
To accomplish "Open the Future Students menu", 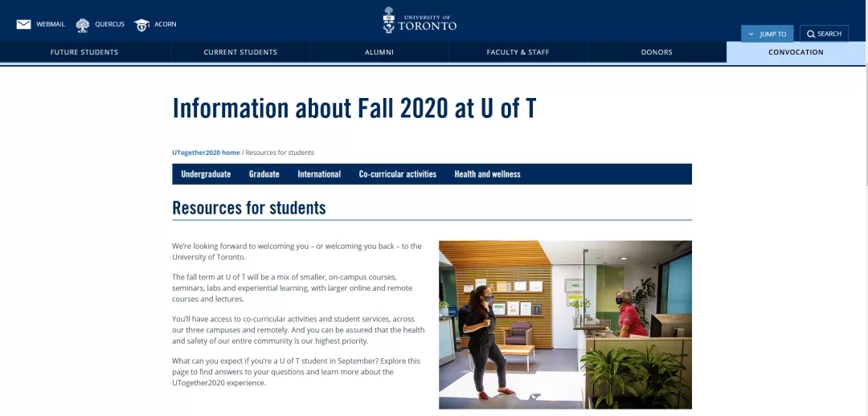I will click(x=84, y=52).
